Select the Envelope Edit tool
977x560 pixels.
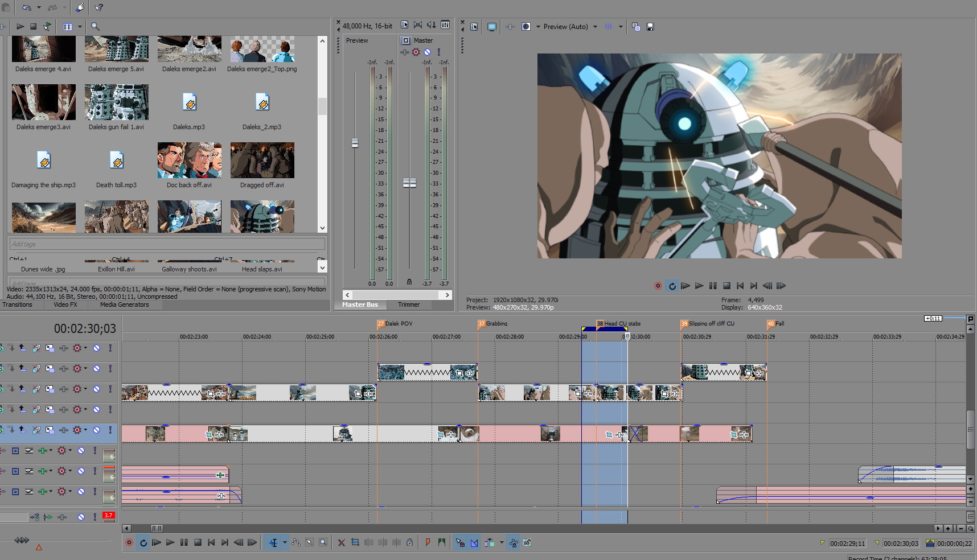pyautogui.click(x=296, y=543)
